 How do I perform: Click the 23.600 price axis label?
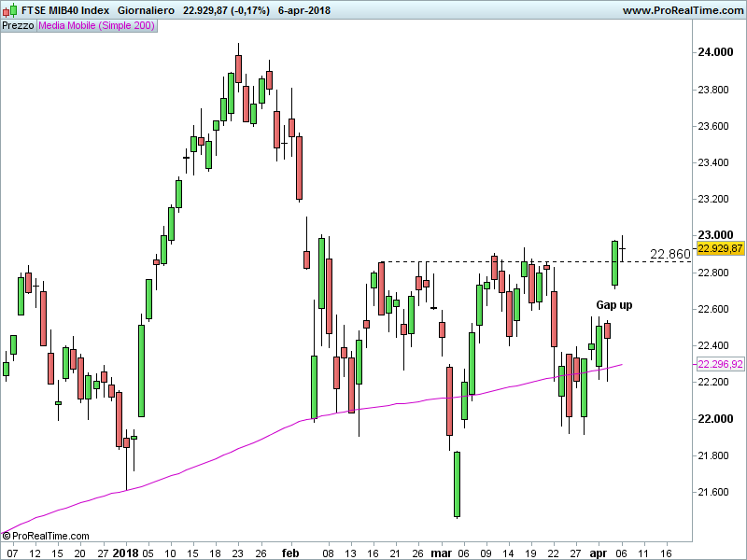pyautogui.click(x=713, y=126)
